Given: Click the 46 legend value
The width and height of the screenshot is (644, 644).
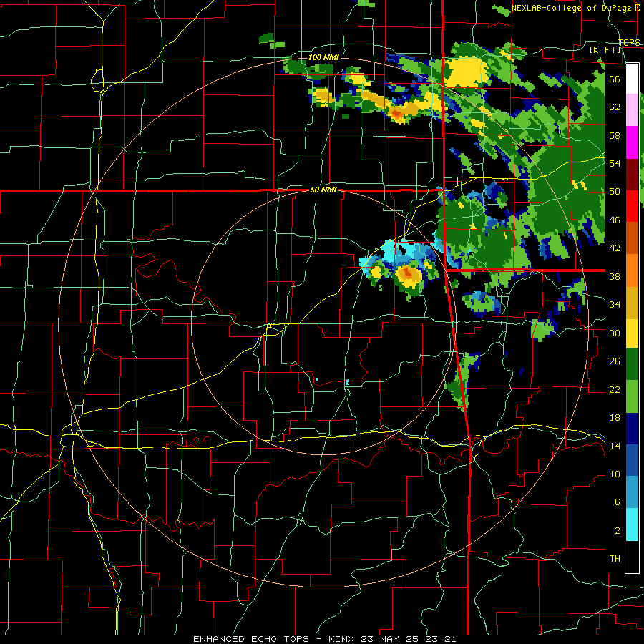Looking at the screenshot, I should [615, 220].
